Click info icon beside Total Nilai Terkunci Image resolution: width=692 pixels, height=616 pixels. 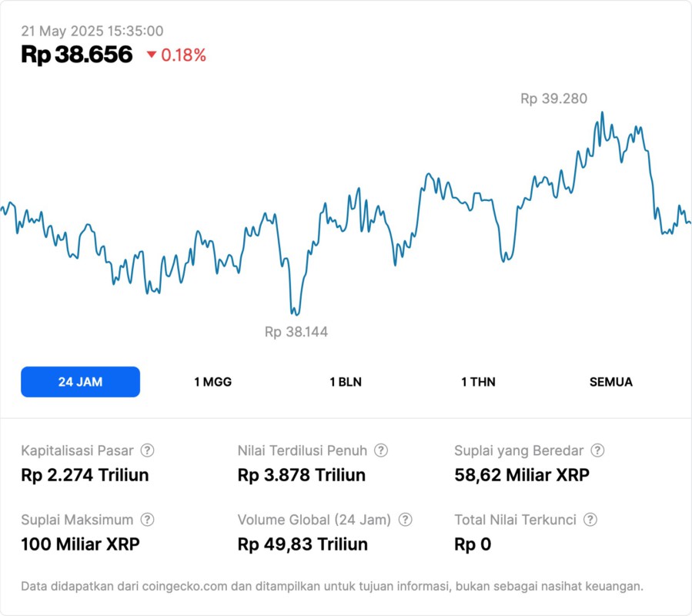[x=590, y=520]
